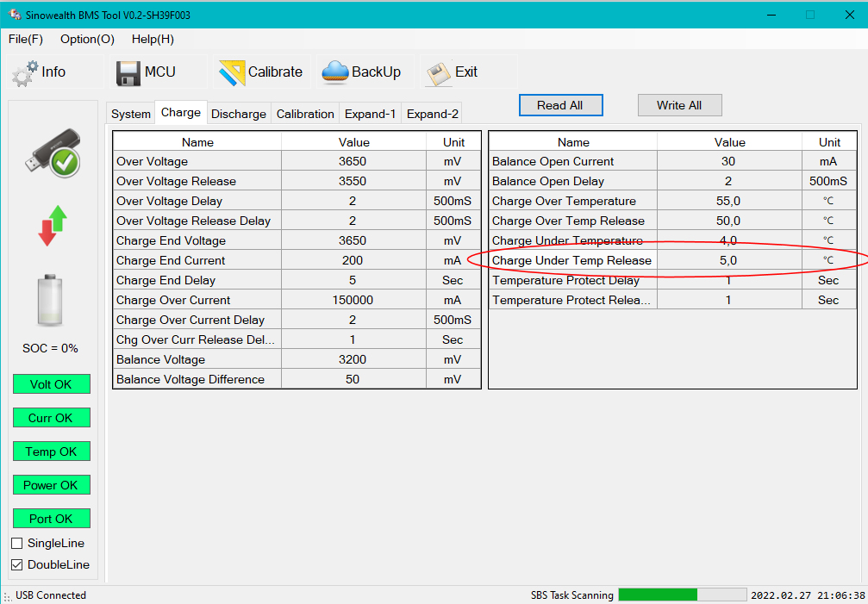This screenshot has height=604, width=868.
Task: Open the File(F) menu
Action: pos(26,39)
